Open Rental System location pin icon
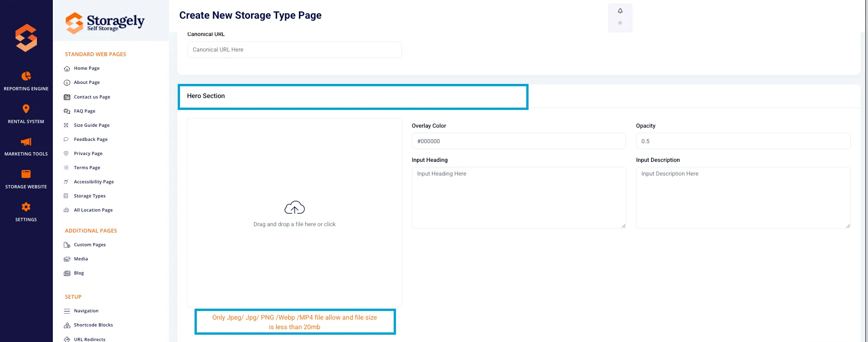868x342 pixels. (x=26, y=109)
